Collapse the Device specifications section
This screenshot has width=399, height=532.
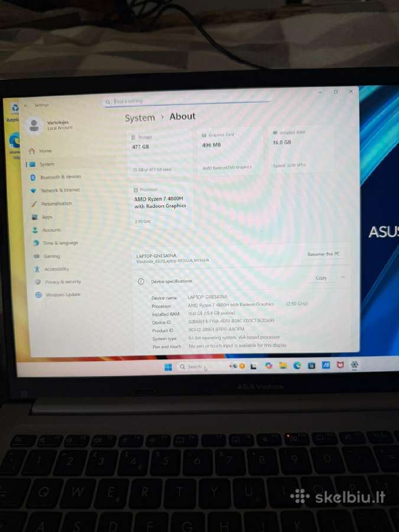(343, 277)
